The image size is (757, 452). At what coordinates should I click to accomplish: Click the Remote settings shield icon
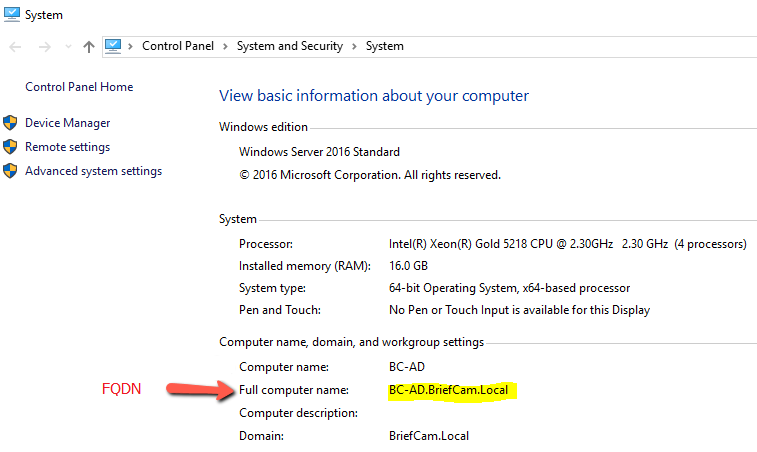click(x=10, y=147)
